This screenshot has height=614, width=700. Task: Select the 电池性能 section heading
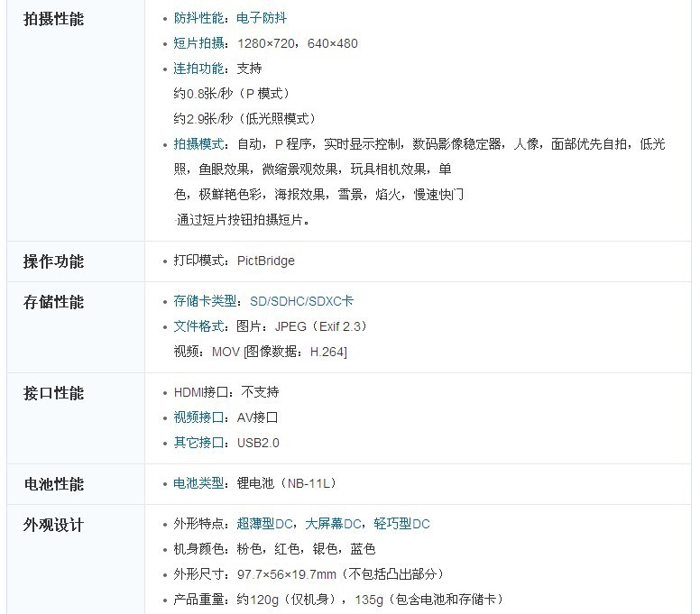[x=53, y=484]
